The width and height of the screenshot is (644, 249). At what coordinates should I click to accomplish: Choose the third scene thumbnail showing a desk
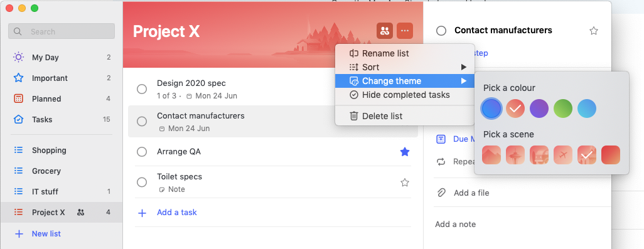[x=539, y=155]
